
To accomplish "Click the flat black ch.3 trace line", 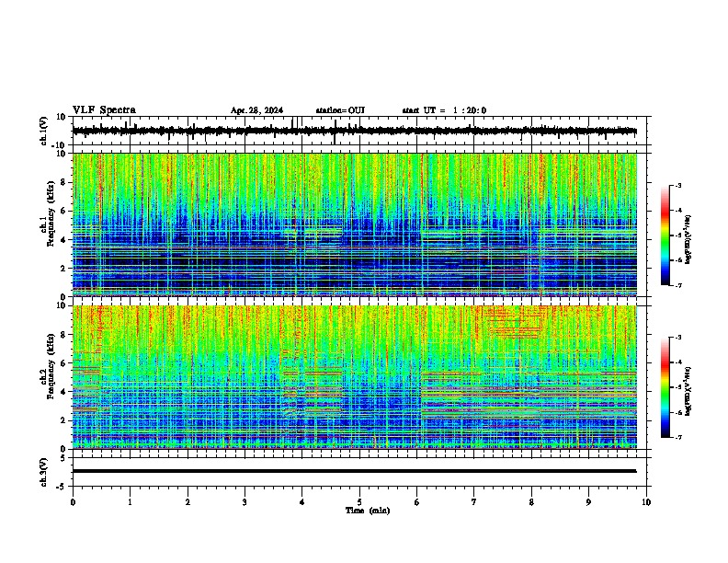I will click(354, 471).
